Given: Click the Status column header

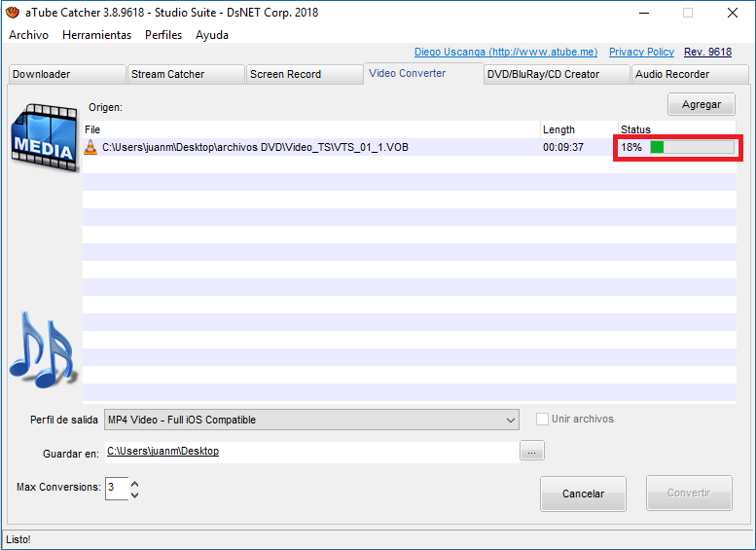Looking at the screenshot, I should tap(677, 129).
